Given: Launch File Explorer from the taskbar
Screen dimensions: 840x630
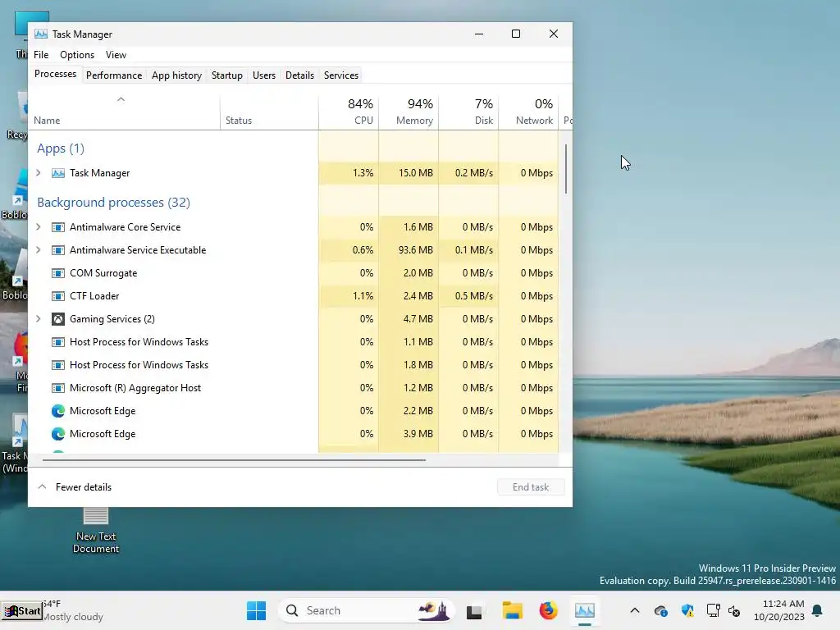Looking at the screenshot, I should point(512,610).
